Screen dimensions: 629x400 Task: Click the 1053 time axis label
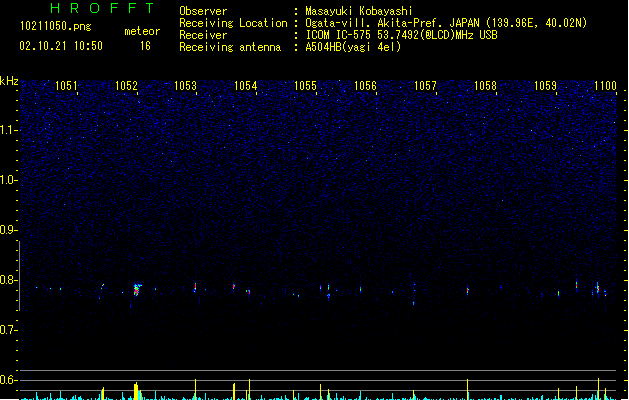tap(186, 85)
